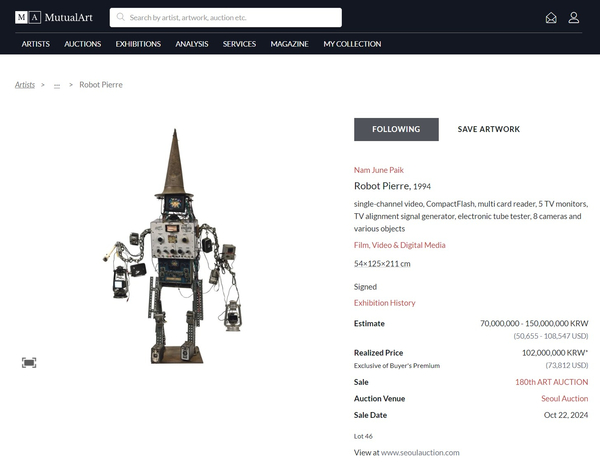The width and height of the screenshot is (600, 469).
Task: View Exhibition History link
Action: coord(384,303)
